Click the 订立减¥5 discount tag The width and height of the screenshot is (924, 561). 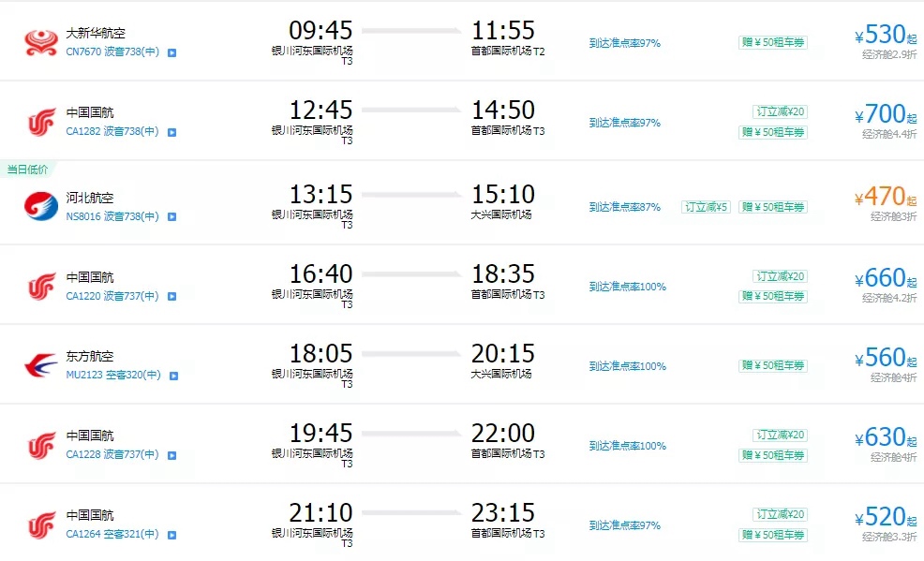pyautogui.click(x=706, y=207)
